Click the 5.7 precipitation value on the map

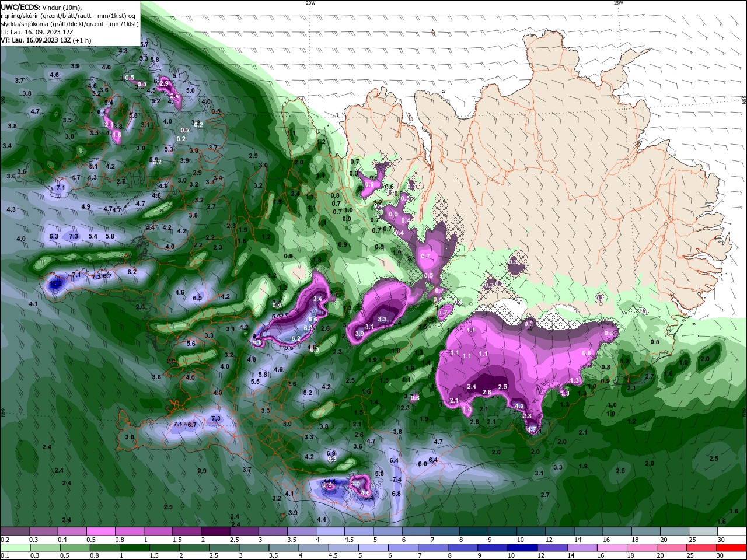[144, 44]
